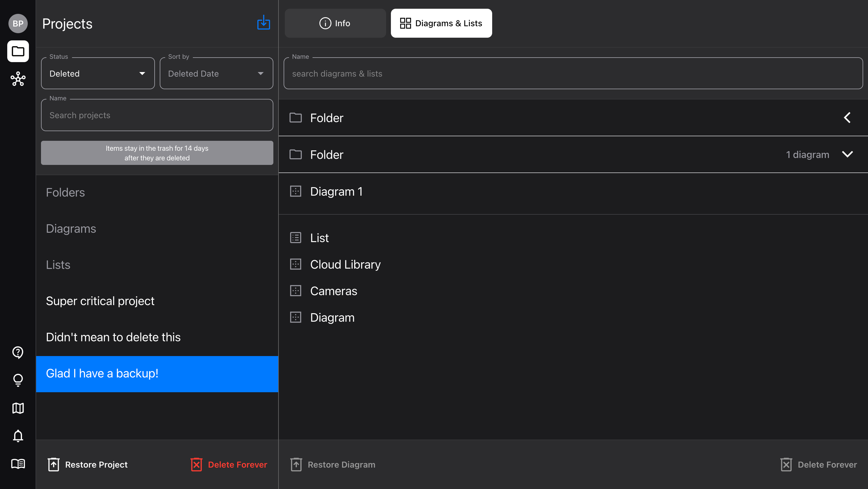Screen dimensions: 868x489
Task: Open the network graph sidebar icon
Action: coord(18,79)
